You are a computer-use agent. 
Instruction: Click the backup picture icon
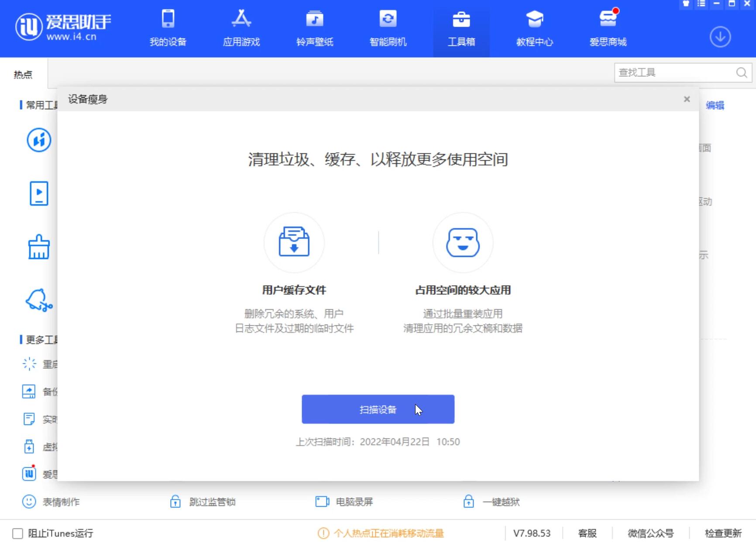[x=29, y=391]
